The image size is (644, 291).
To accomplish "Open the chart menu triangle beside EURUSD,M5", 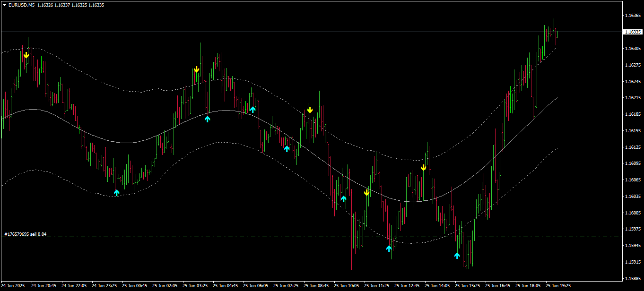I will coord(4,5).
